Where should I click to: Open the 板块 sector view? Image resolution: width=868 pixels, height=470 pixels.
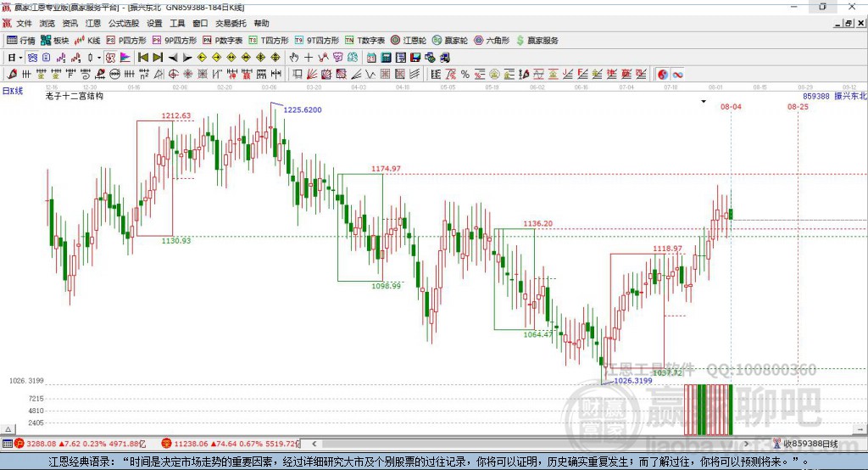[x=54, y=41]
